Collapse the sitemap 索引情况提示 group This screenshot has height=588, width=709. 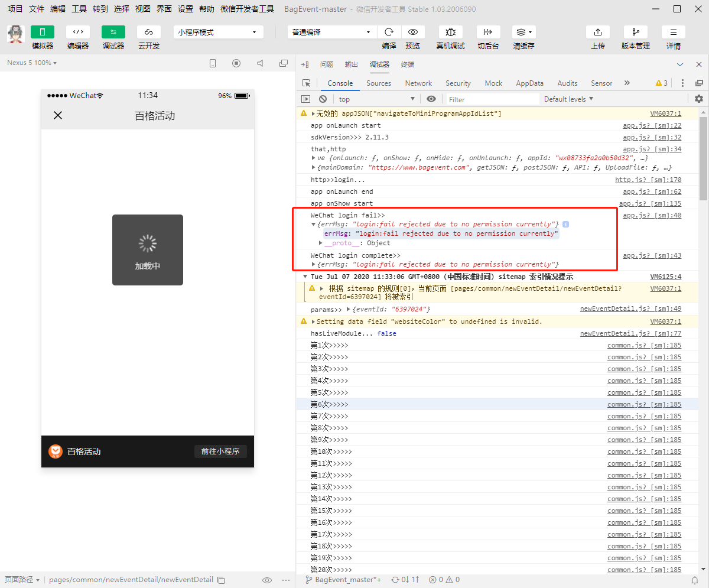[x=305, y=277]
